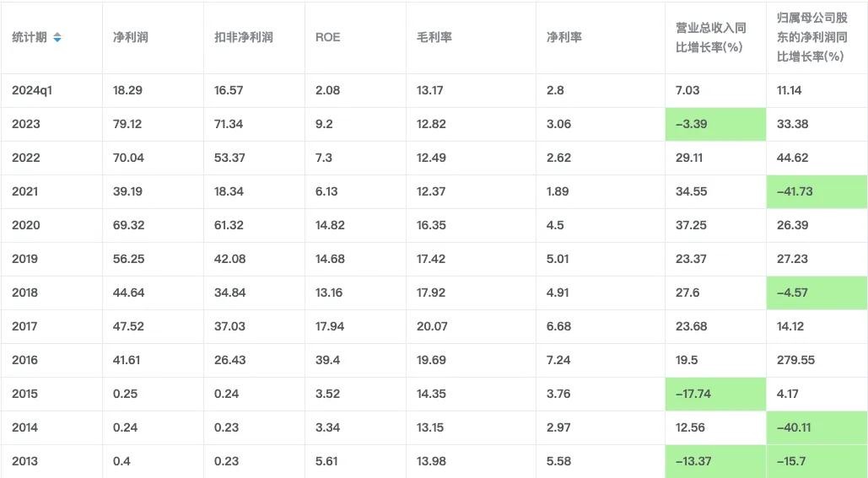Select the 毛利率 column header

[x=434, y=38]
